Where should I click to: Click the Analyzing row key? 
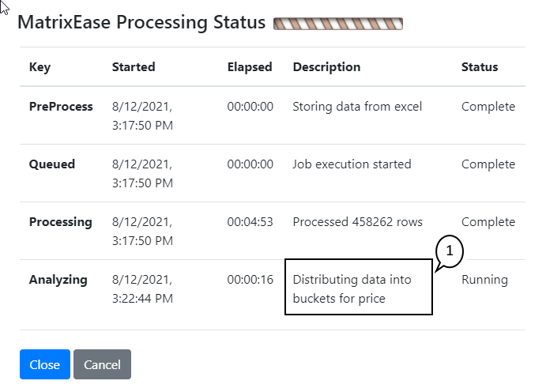coord(58,280)
